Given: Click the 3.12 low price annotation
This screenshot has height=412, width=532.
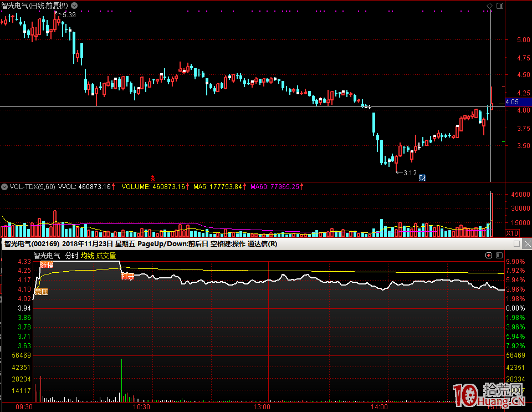Looking at the screenshot, I should coord(410,173).
